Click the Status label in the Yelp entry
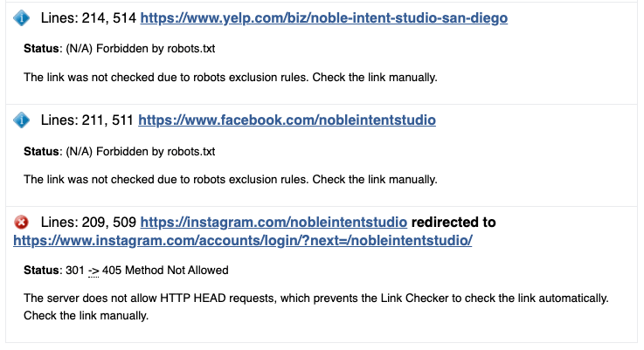The height and width of the screenshot is (350, 644). tap(42, 49)
